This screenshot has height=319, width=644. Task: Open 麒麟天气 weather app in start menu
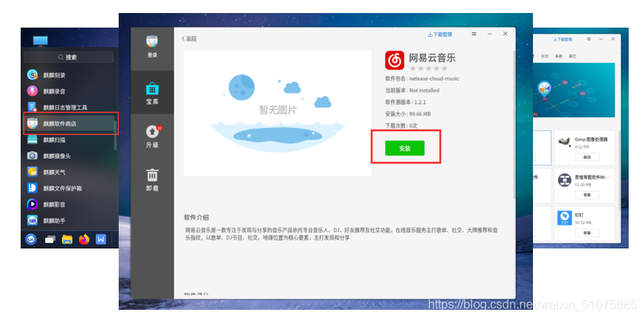(x=70, y=172)
